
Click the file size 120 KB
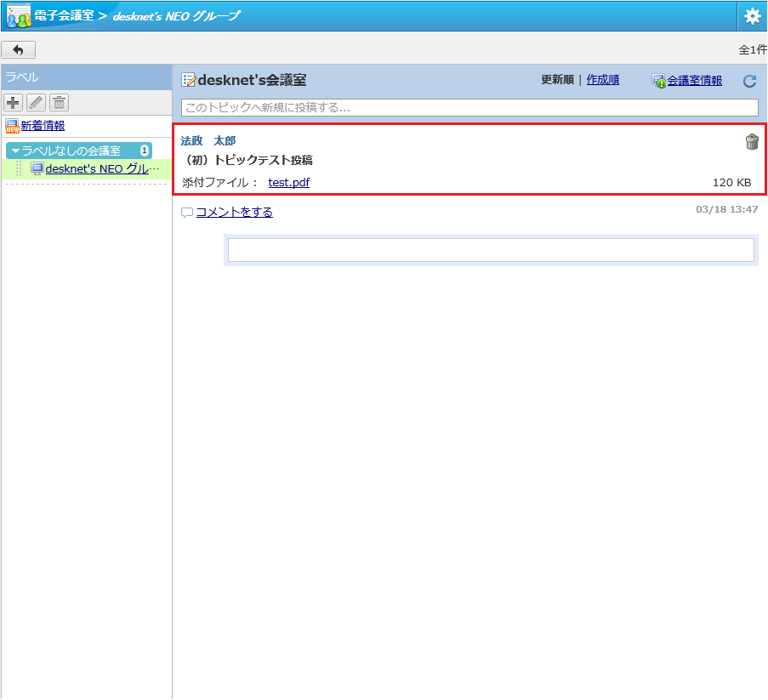(x=731, y=182)
